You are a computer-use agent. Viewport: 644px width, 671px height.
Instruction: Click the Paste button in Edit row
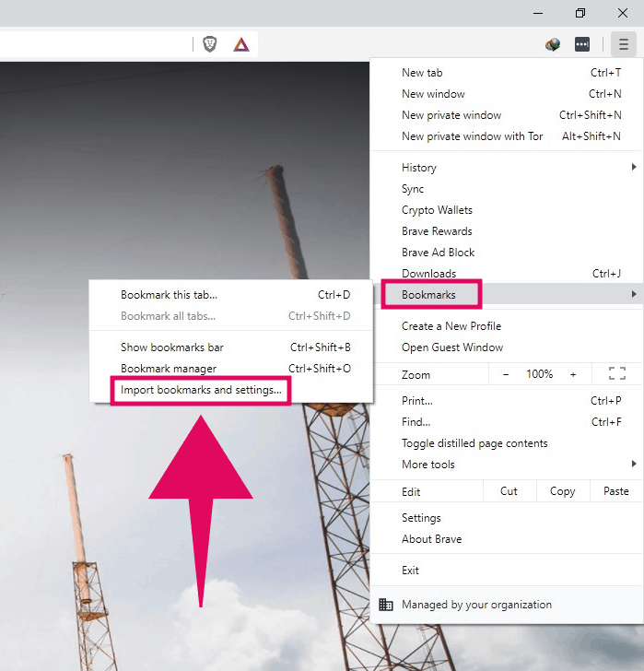click(x=616, y=491)
